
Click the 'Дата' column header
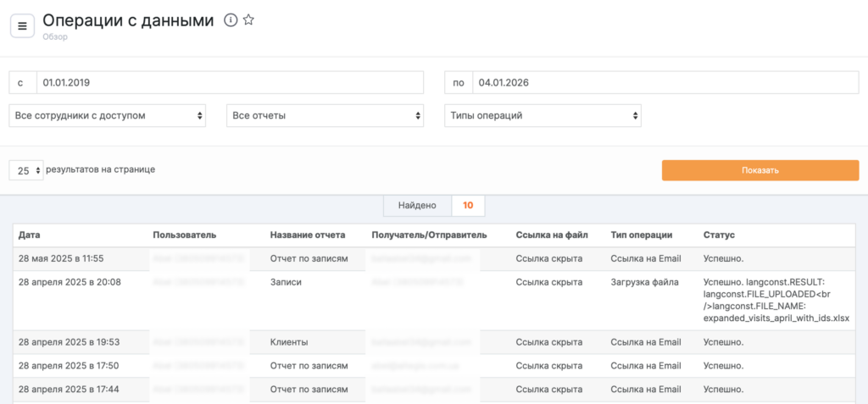(x=30, y=235)
